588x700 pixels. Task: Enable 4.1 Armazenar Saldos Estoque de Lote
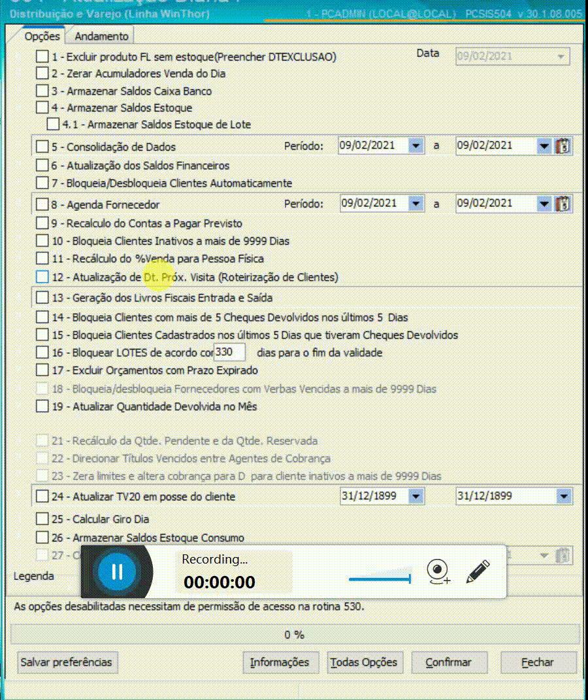(x=53, y=124)
